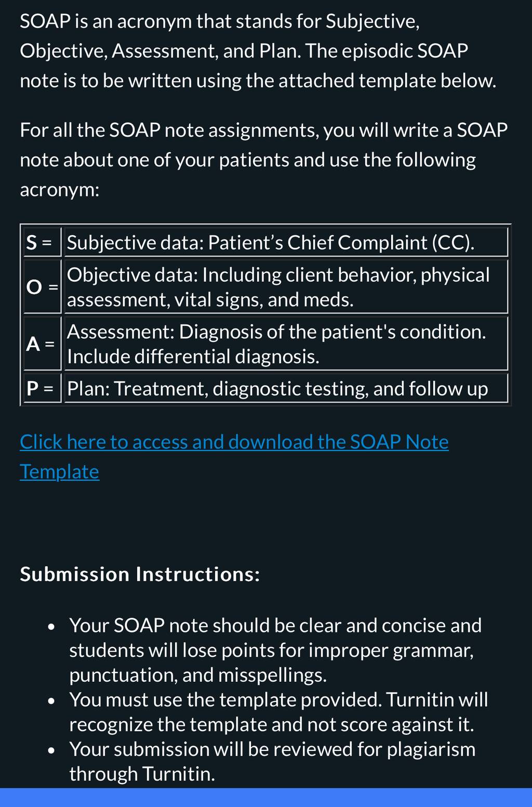Select the Objective data description cell
Viewport: 532px width, 807px height.
click(x=286, y=287)
